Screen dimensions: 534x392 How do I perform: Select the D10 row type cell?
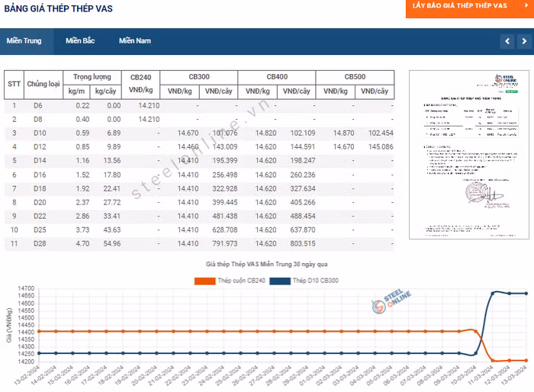pyautogui.click(x=40, y=133)
